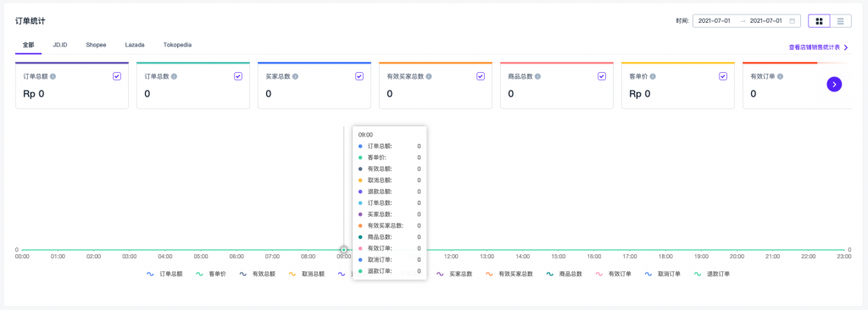Toggle 订单总额 series in chart legend
This screenshot has height=310, width=868.
click(x=164, y=274)
